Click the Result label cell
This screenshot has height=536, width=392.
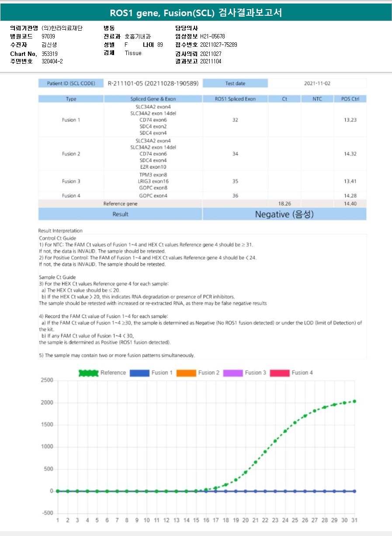point(120,214)
